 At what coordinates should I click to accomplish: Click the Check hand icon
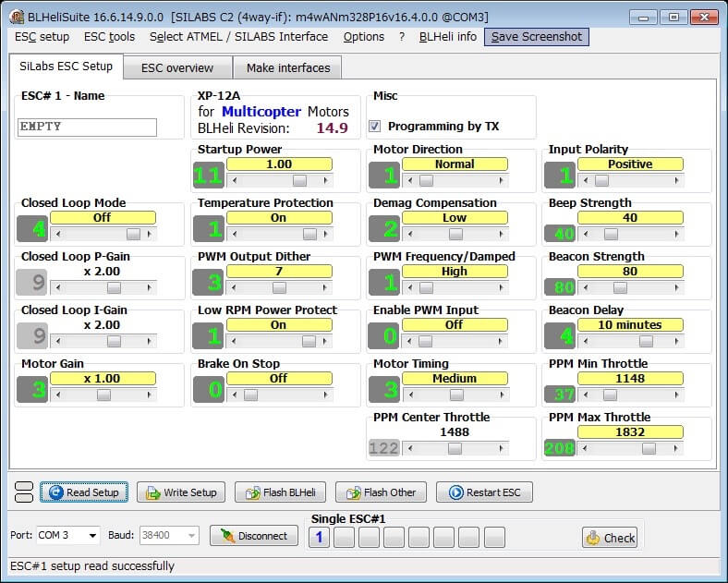point(593,538)
